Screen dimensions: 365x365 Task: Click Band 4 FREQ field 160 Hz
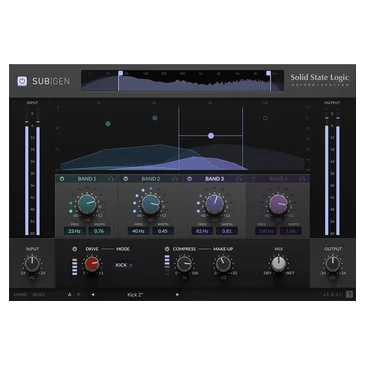(266, 231)
